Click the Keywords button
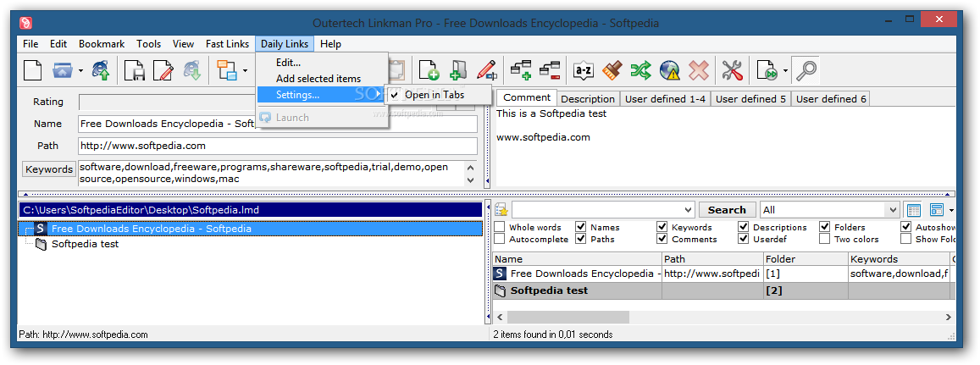The width and height of the screenshot is (980, 365). coord(49,169)
